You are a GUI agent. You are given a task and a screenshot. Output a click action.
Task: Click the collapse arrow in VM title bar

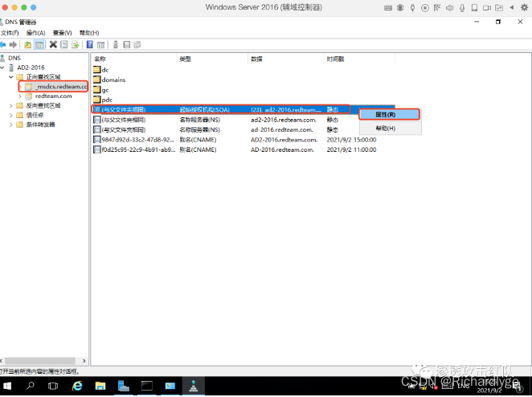tap(512, 7)
